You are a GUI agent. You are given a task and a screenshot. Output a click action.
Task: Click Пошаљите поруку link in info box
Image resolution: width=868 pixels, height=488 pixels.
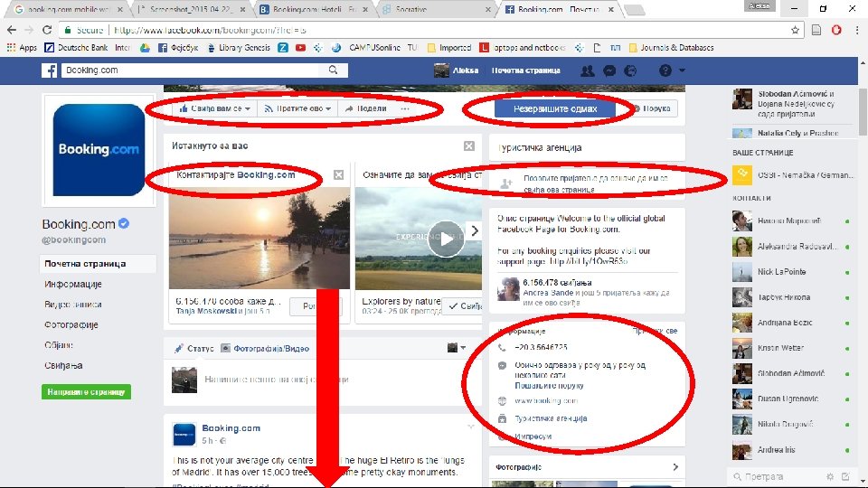coord(549,386)
